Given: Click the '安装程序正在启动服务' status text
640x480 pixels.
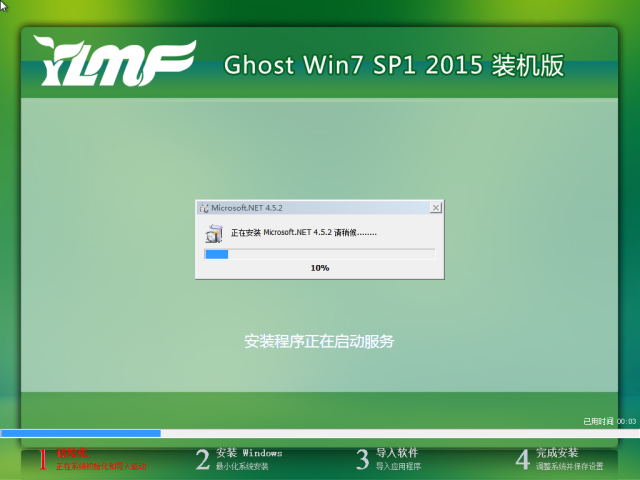Looking at the screenshot, I should [319, 341].
